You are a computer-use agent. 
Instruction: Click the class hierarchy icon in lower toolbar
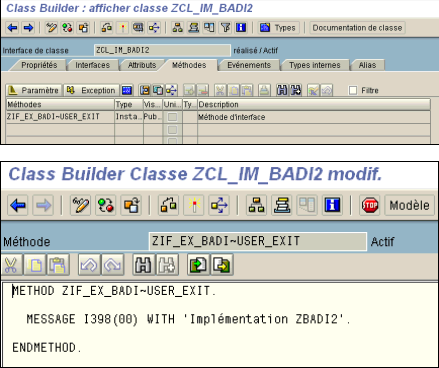[x=256, y=205]
